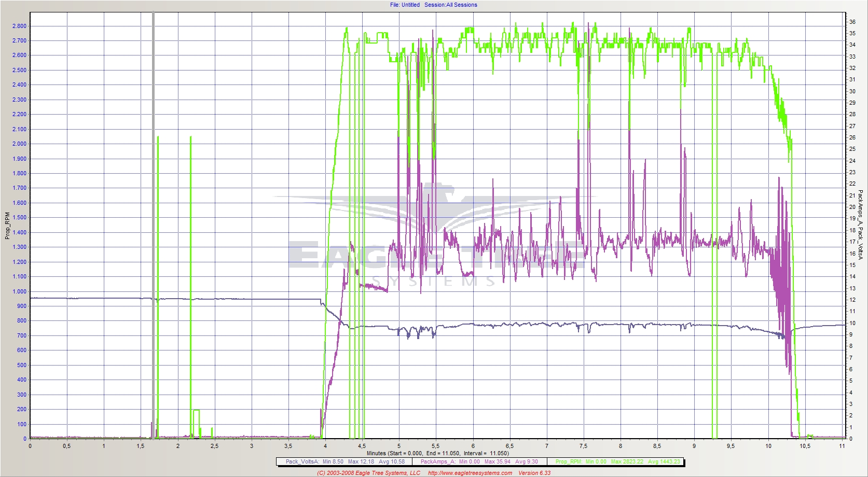Click the 2,5 label on the minutes axis

[x=214, y=446]
